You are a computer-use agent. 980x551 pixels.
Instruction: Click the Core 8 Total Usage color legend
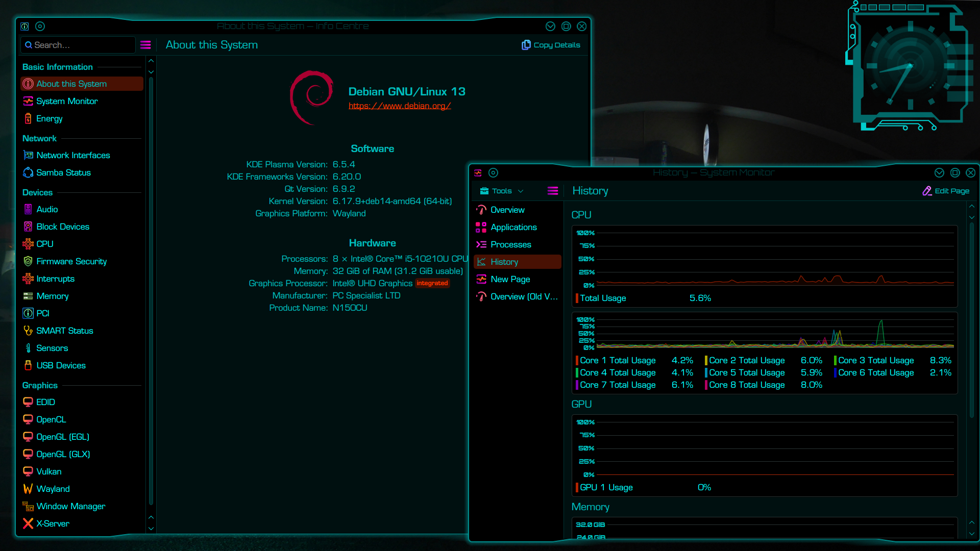click(x=706, y=385)
